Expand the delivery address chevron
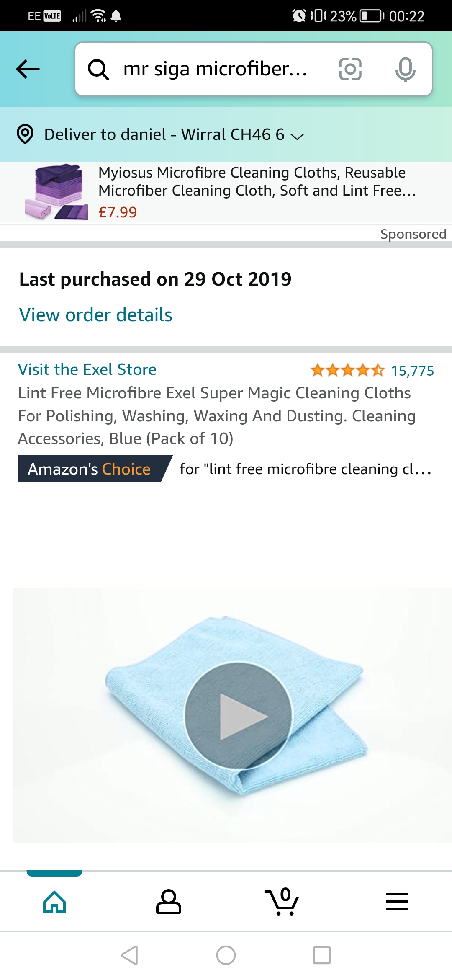 pyautogui.click(x=297, y=136)
